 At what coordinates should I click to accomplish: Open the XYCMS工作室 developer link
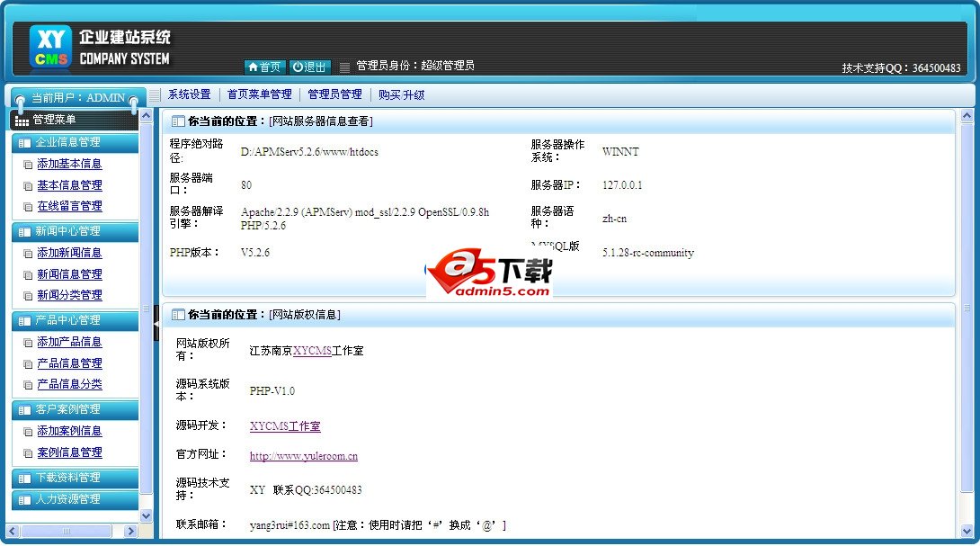pyautogui.click(x=285, y=426)
